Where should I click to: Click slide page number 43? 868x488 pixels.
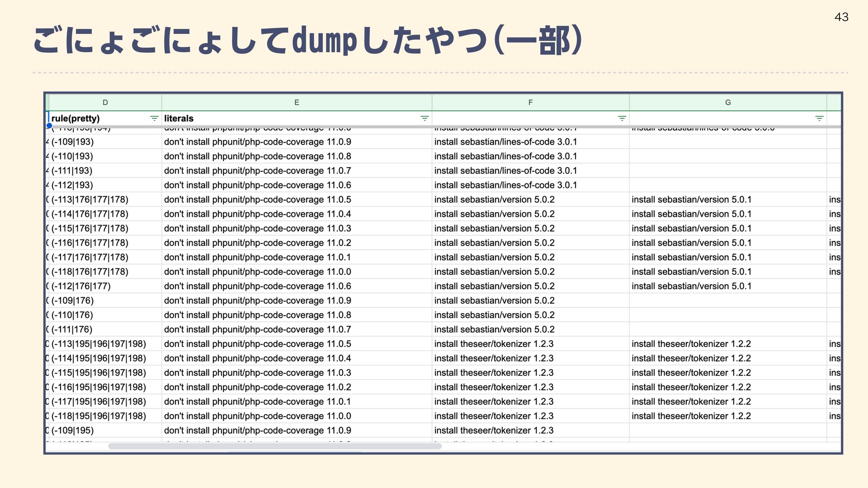[841, 17]
